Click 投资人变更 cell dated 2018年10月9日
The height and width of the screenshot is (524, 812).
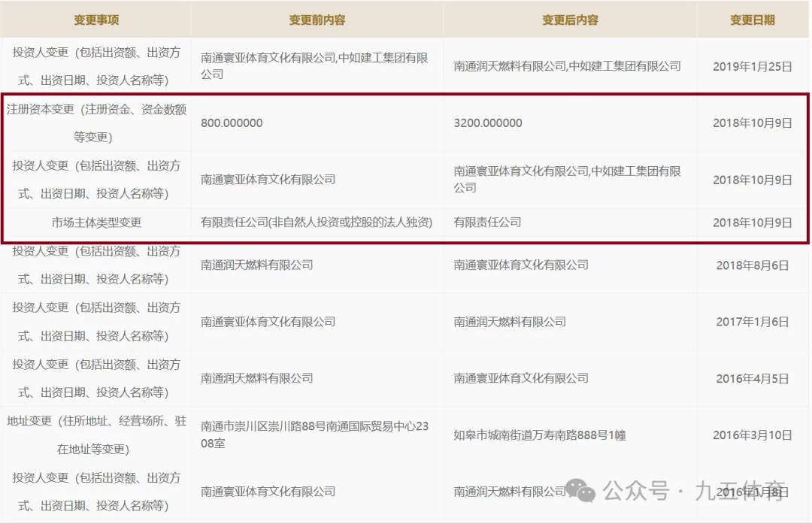point(96,179)
